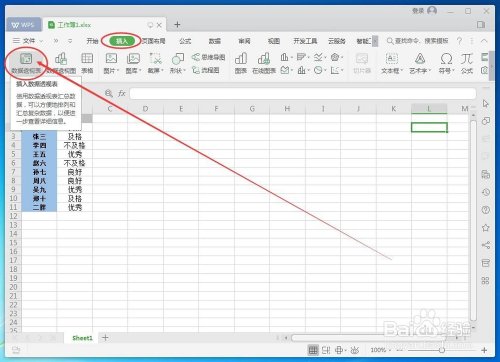The height and width of the screenshot is (362, 500).
Task: Open the 100% zoom level dropdown
Action: (390, 350)
